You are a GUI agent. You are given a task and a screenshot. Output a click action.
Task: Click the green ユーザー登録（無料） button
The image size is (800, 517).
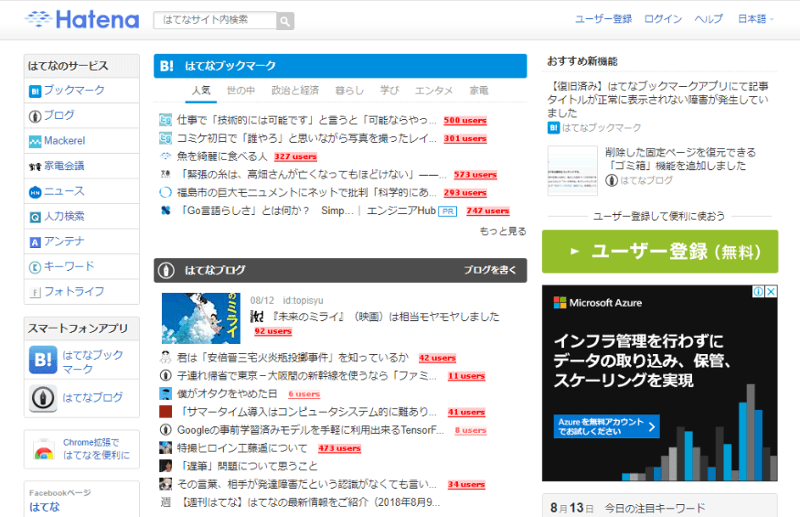(660, 252)
